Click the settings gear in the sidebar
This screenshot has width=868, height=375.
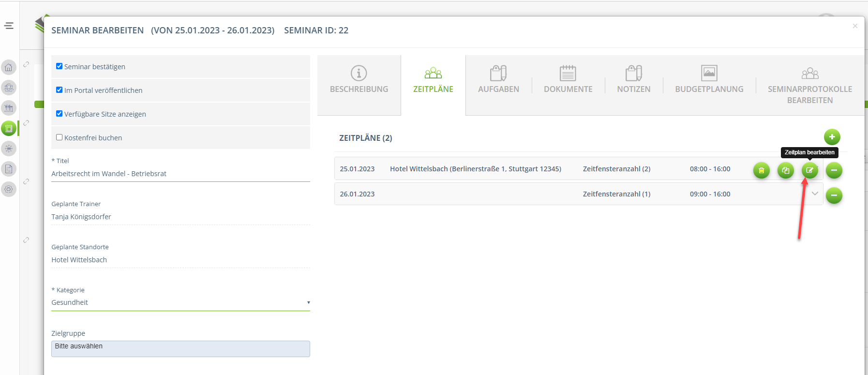(9, 189)
